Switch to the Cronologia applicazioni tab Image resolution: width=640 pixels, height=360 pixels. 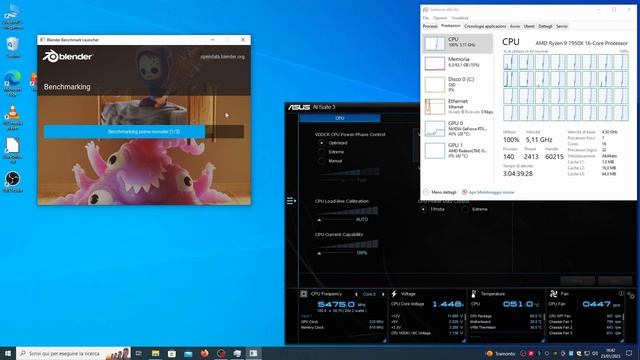[x=485, y=26]
